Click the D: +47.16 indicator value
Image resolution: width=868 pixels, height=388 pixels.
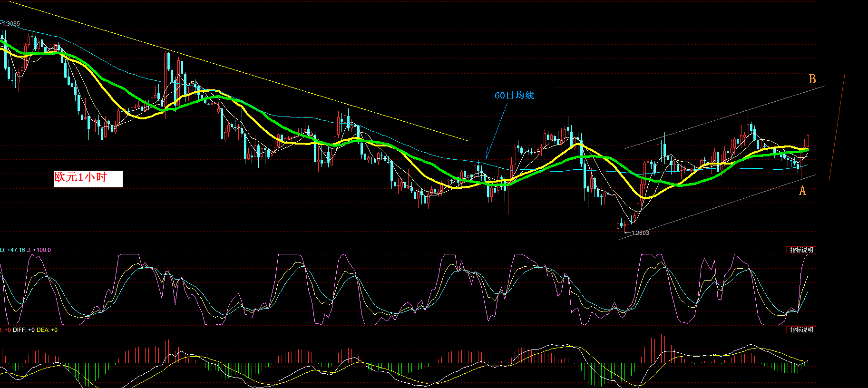click(x=12, y=250)
